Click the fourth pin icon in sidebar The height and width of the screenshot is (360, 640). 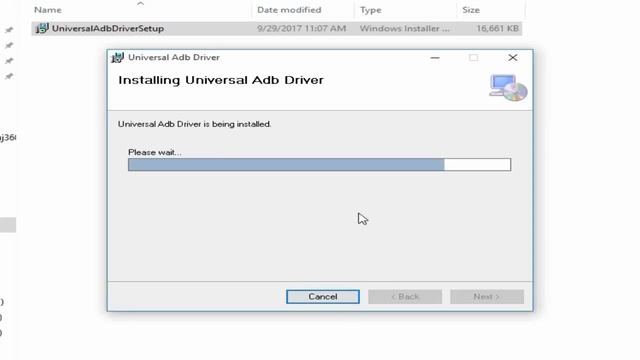click(x=9, y=76)
